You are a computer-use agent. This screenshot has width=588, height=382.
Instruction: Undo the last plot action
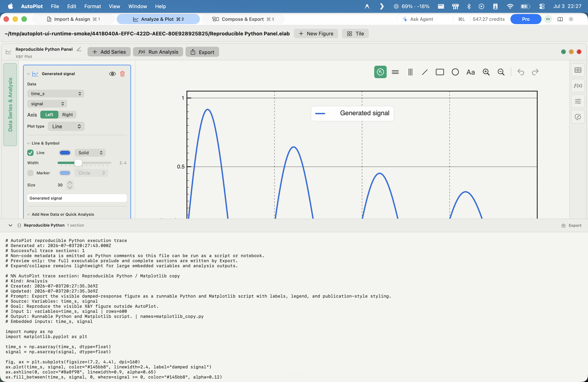pyautogui.click(x=521, y=72)
